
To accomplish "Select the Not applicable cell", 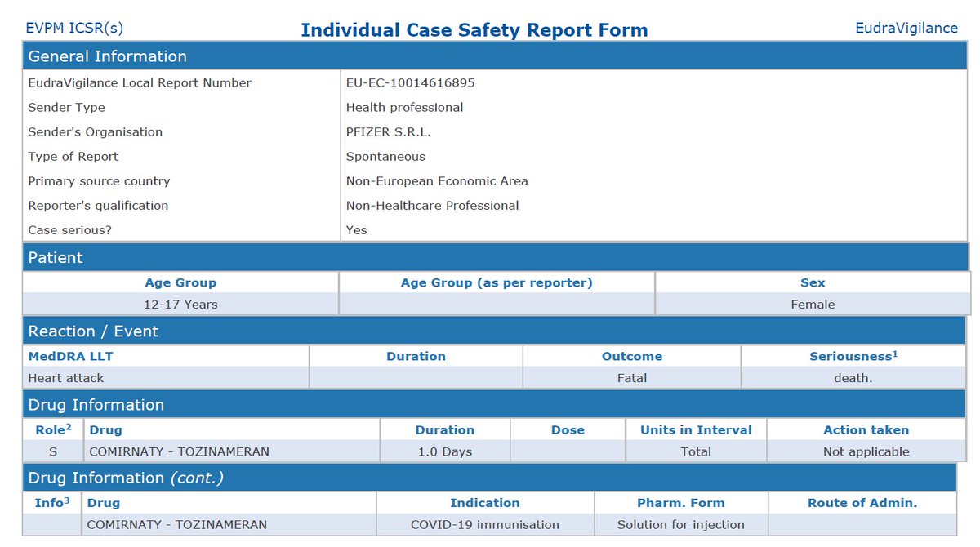I will click(x=866, y=451).
